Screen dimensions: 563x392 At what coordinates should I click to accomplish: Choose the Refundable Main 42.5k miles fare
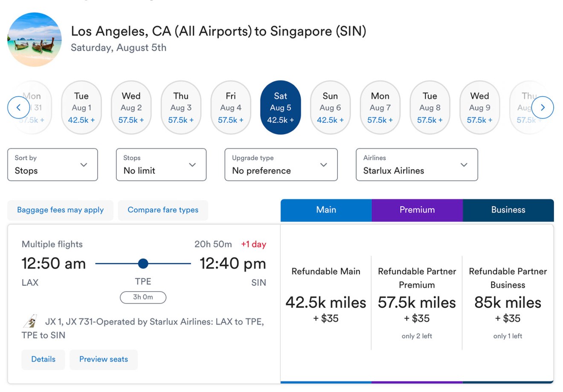326,303
